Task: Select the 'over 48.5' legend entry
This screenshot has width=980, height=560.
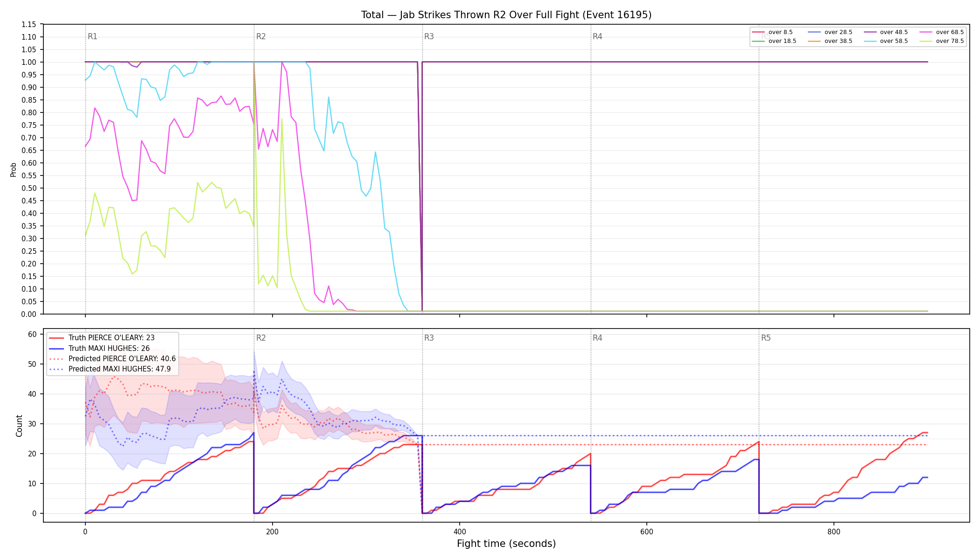Action: (x=886, y=32)
